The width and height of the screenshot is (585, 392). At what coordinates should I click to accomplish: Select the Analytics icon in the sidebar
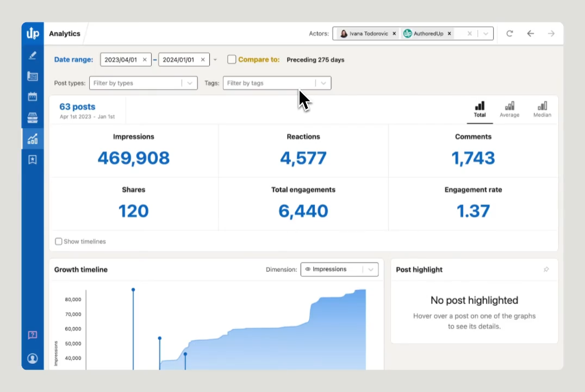click(32, 138)
